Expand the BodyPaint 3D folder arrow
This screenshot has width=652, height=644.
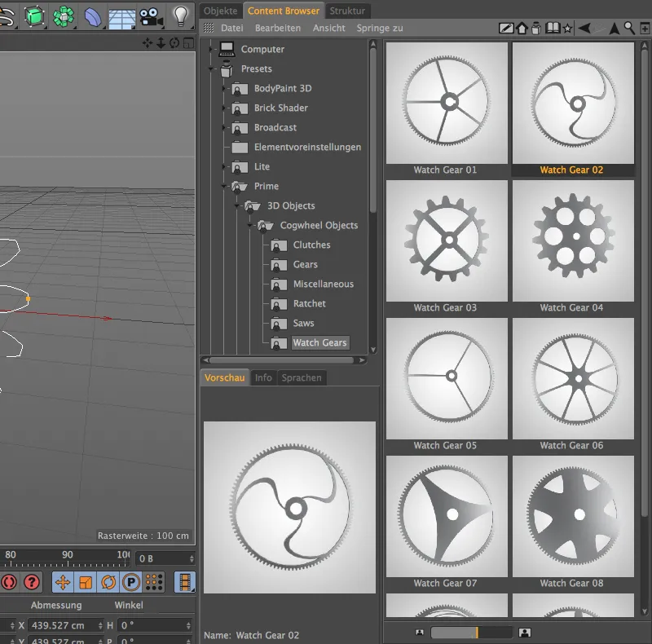(223, 88)
